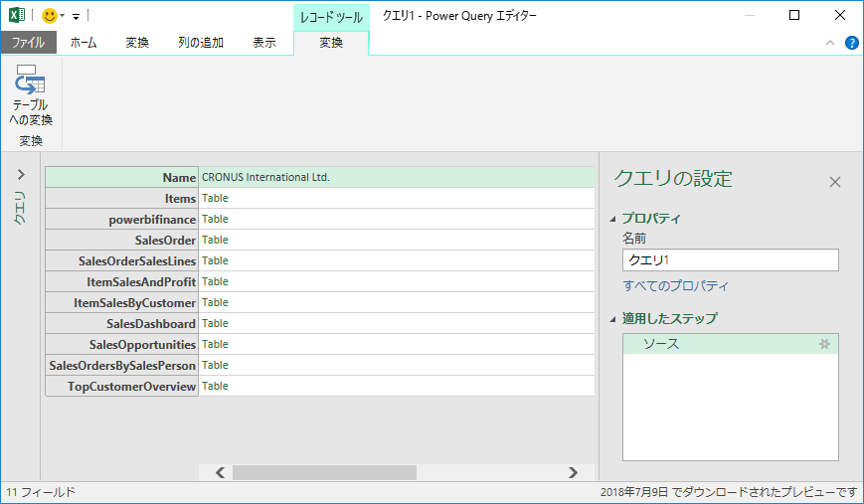
Task: Open the Table link for SalesOrdersBySalesPerson
Action: click(215, 366)
